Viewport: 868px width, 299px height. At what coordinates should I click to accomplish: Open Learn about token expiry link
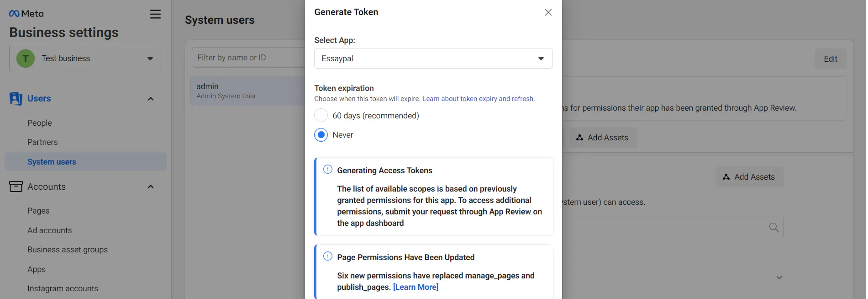pyautogui.click(x=478, y=99)
